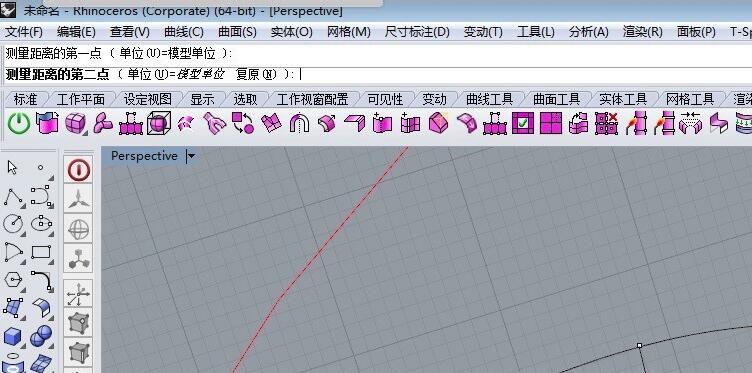Open the 查看(V) menu
The height and width of the screenshot is (373, 752).
pos(130,32)
